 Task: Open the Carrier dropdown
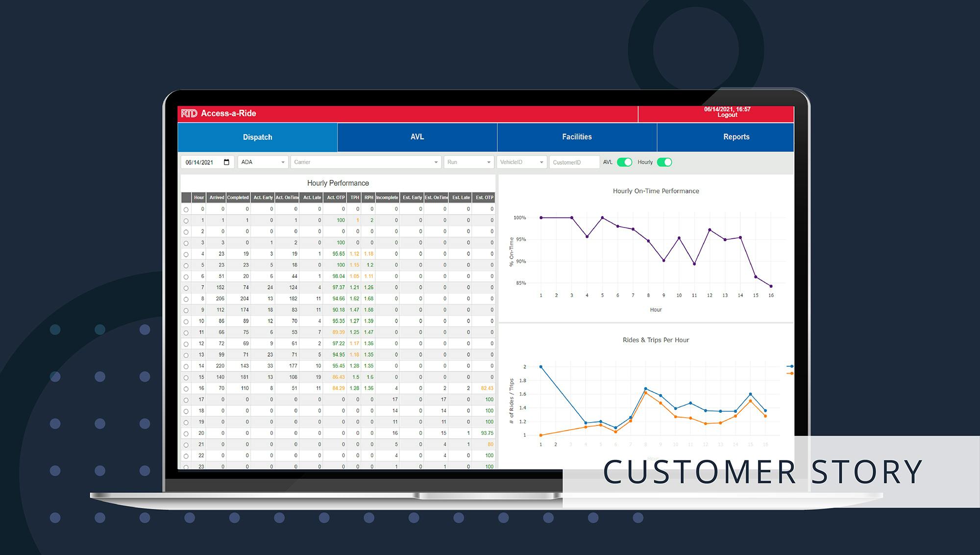(366, 162)
